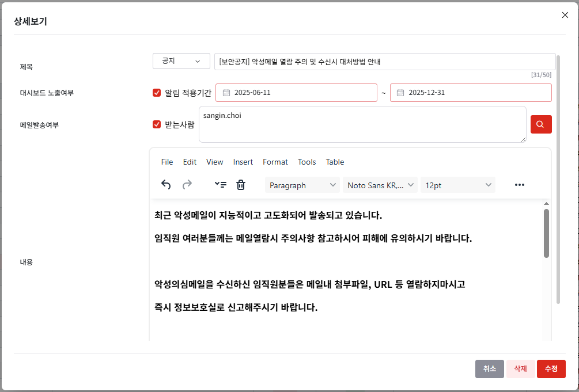This screenshot has height=392, width=579.
Task: Redo the edit in editor toolbar
Action: coord(187,185)
